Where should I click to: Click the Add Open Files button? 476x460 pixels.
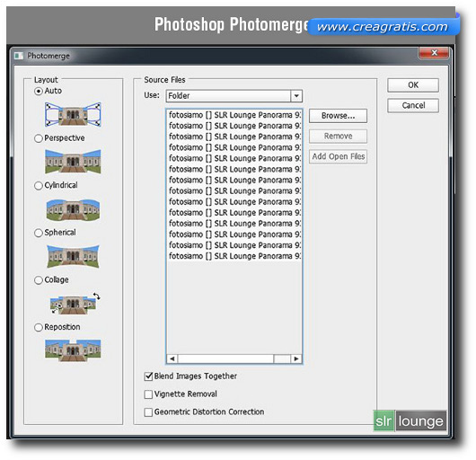(x=338, y=156)
